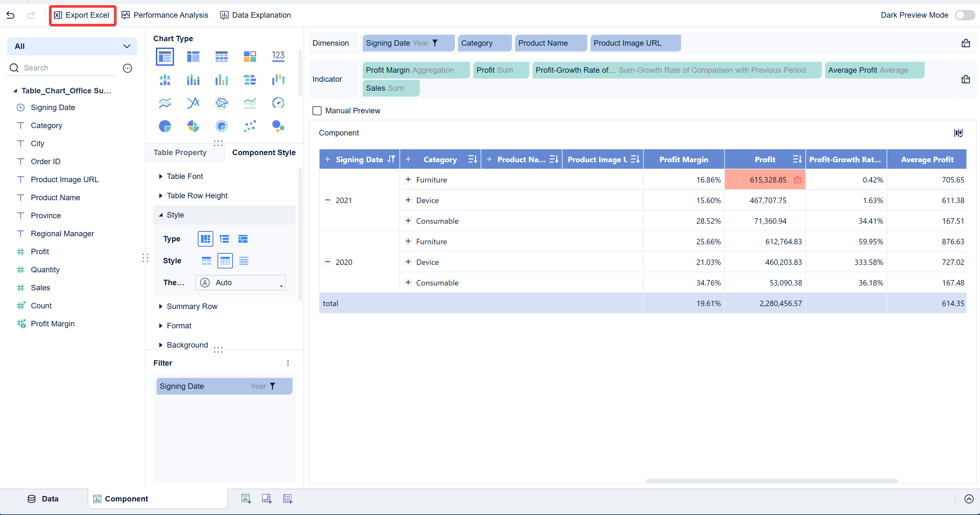Enable the Manual Preview checkbox
The width and height of the screenshot is (980, 515).
click(x=317, y=111)
